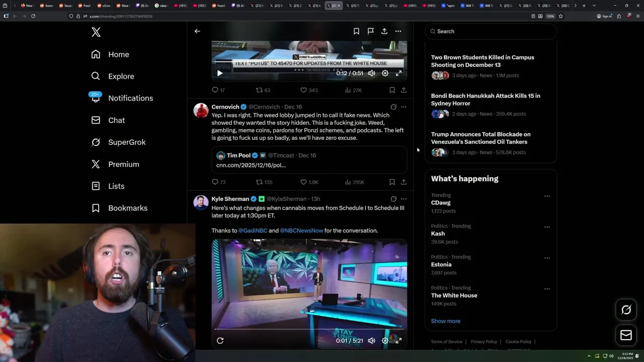Play the top White House video
This screenshot has width=644, height=362.
pos(220,73)
